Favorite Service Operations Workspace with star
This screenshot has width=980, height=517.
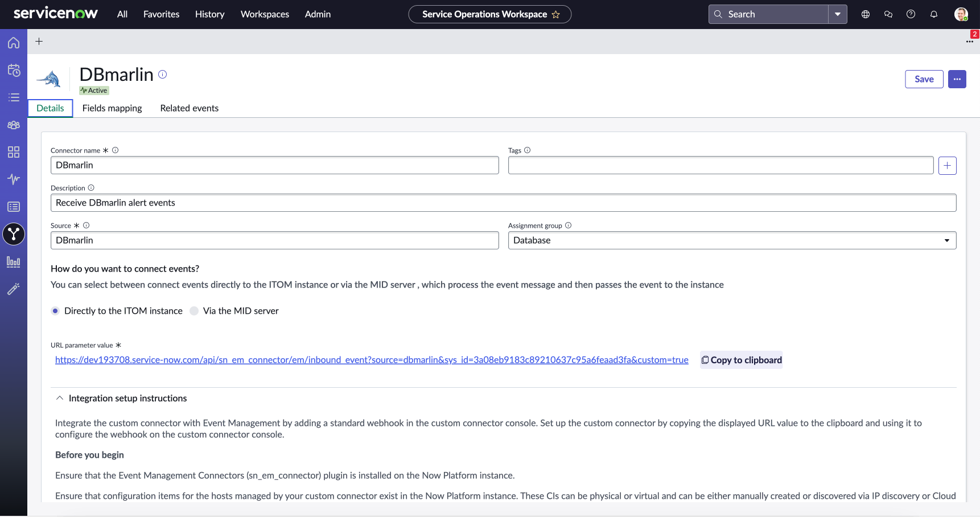(556, 14)
